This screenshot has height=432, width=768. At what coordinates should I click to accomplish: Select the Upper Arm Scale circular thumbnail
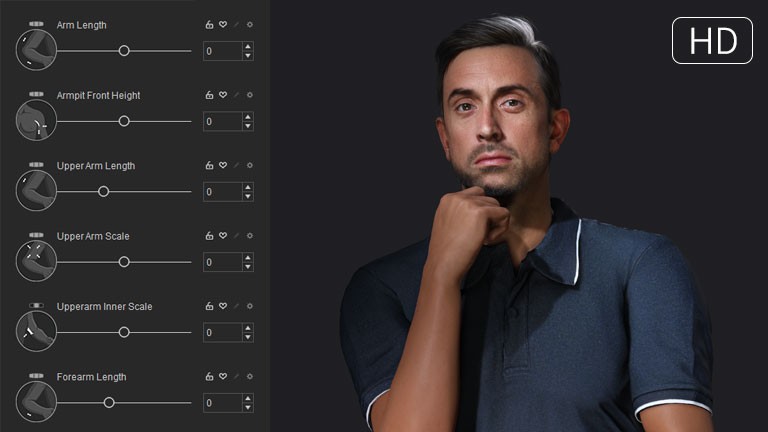coord(36,261)
